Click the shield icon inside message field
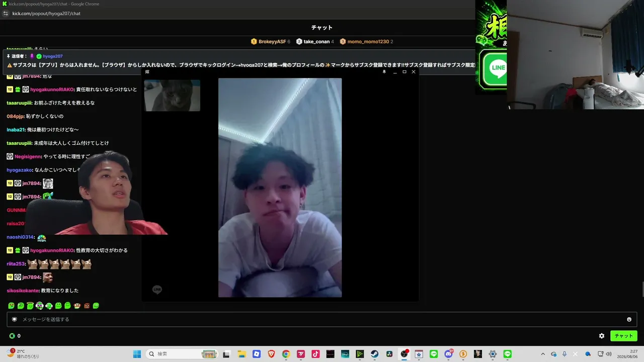644x362 pixels. pyautogui.click(x=14, y=319)
